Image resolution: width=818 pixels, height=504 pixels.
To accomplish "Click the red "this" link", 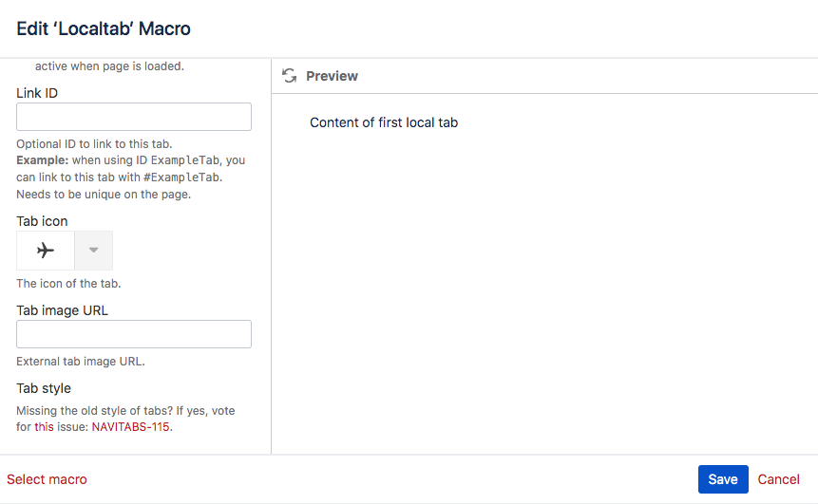I will tap(44, 427).
